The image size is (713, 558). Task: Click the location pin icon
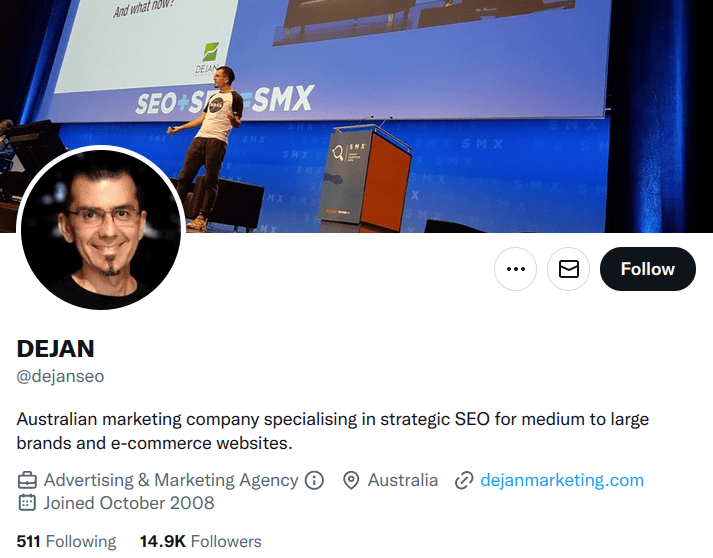[351, 480]
